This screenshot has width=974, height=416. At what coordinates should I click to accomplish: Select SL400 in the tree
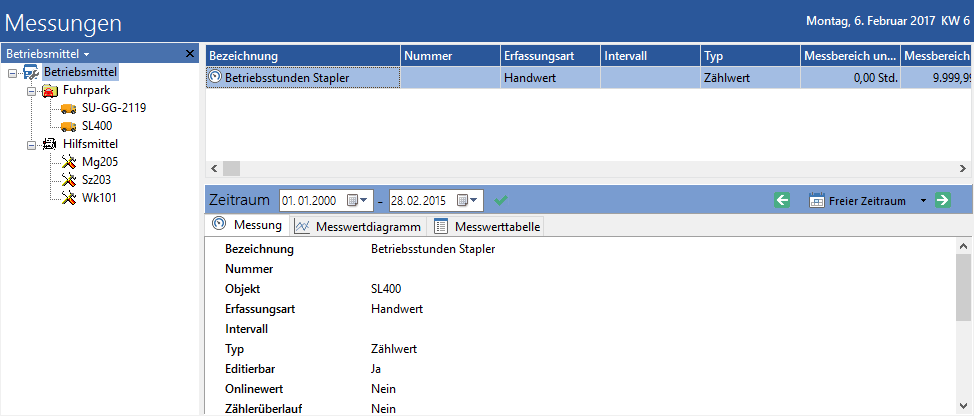pyautogui.click(x=97, y=127)
